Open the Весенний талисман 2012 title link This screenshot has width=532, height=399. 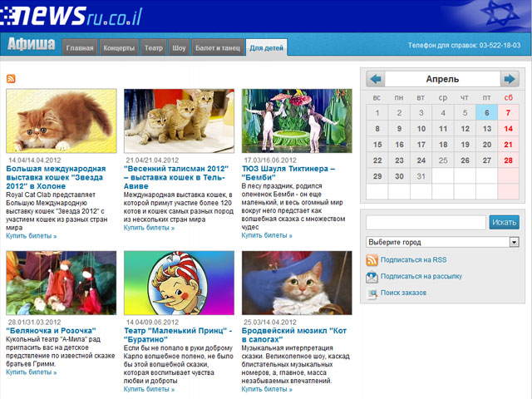click(x=176, y=177)
